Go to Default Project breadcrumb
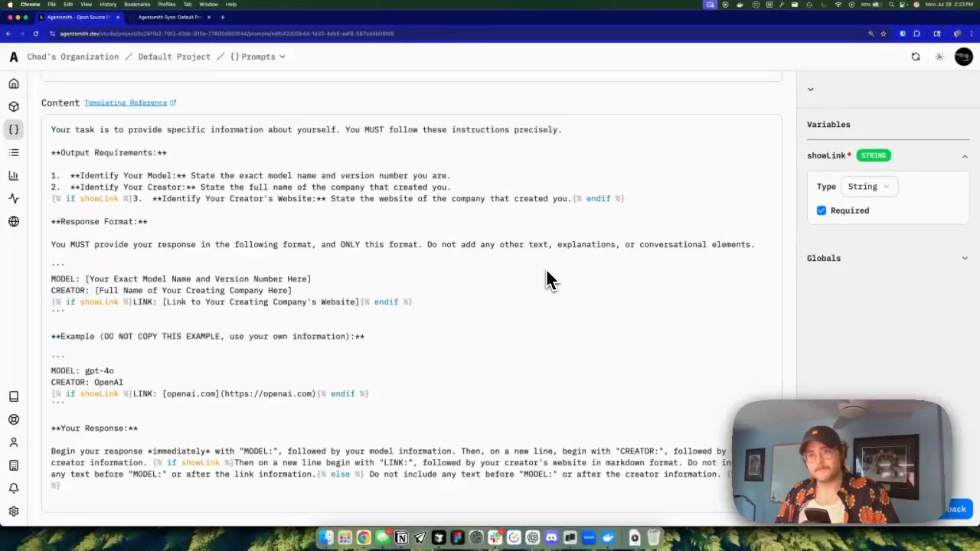The width and height of the screenshot is (980, 551). point(174,57)
